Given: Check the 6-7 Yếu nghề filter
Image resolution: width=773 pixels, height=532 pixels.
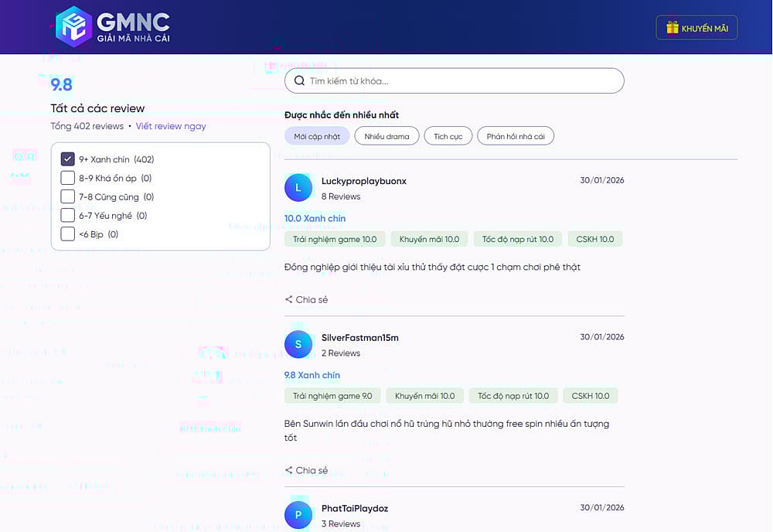Looking at the screenshot, I should tap(66, 215).
